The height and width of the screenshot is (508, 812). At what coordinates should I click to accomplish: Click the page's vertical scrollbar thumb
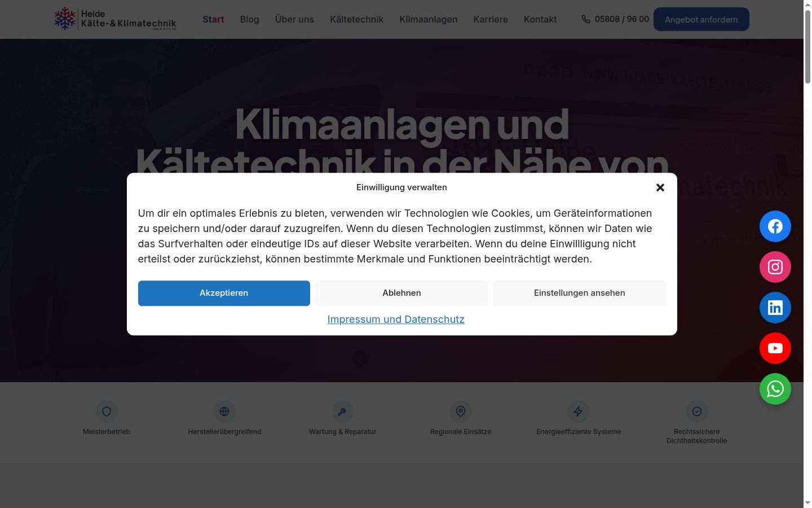coord(807,47)
